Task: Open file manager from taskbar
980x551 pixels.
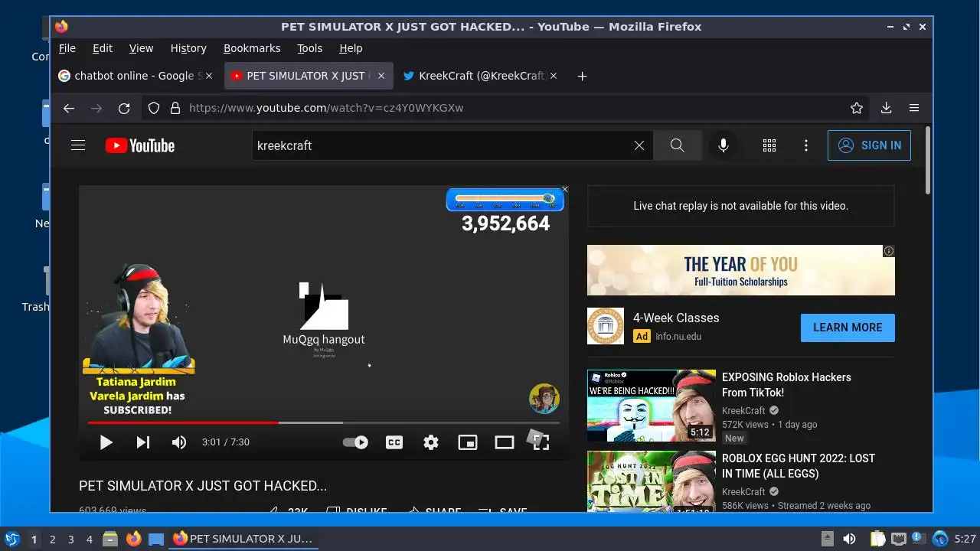Action: pos(110,539)
